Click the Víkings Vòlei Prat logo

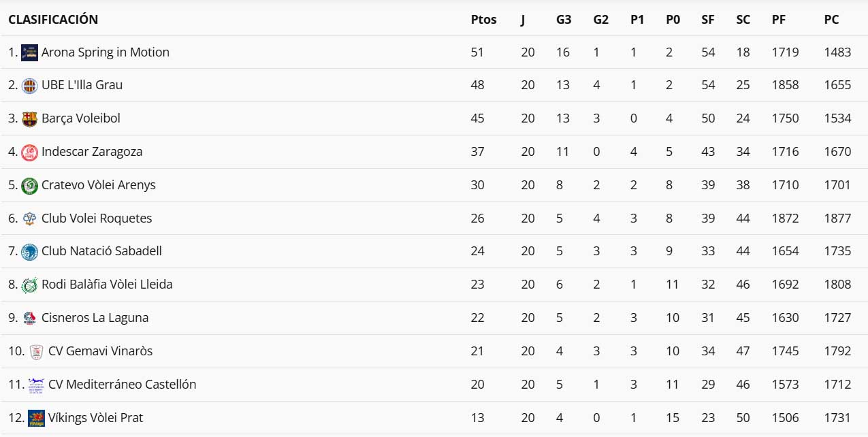(36, 418)
